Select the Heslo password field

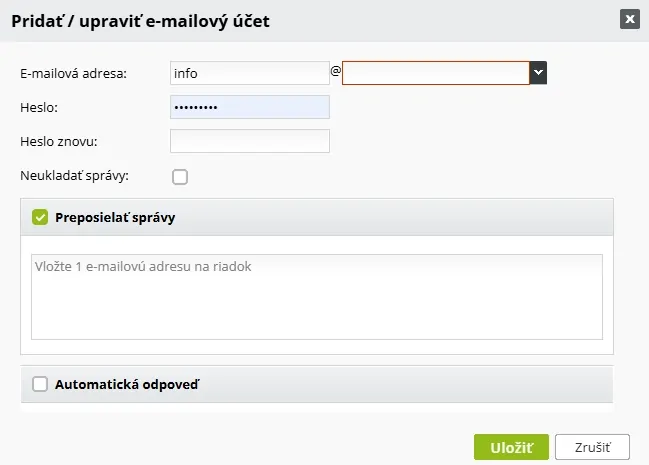pyautogui.click(x=250, y=107)
